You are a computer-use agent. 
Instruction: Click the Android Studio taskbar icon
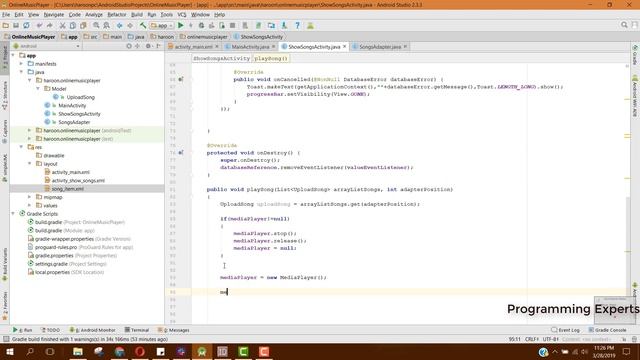[x=202, y=351]
